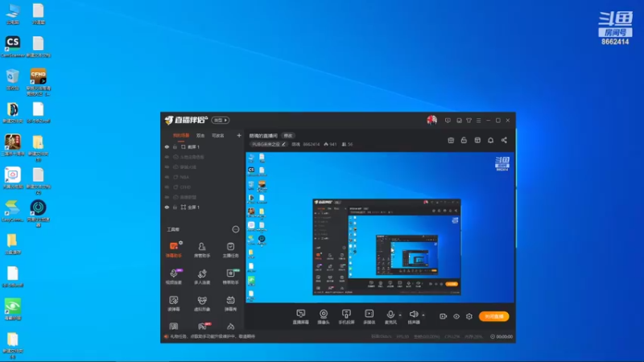Image resolution: width=644 pixels, height=362 pixels.
Task: Open the 房管助手 room manager tool
Action: pyautogui.click(x=202, y=249)
